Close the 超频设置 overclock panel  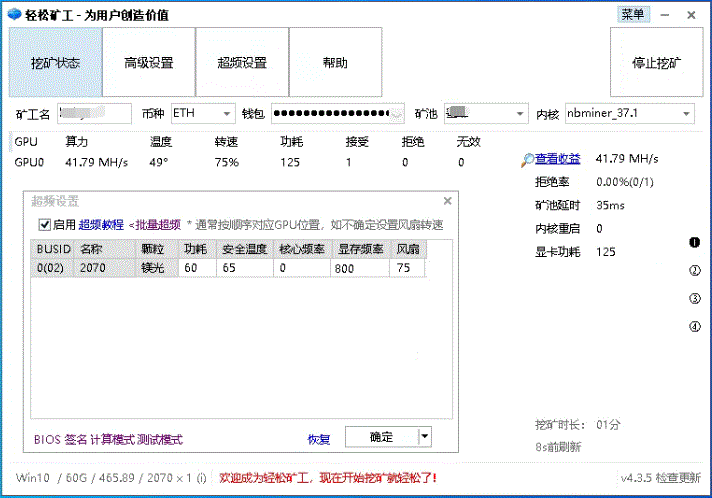point(448,201)
